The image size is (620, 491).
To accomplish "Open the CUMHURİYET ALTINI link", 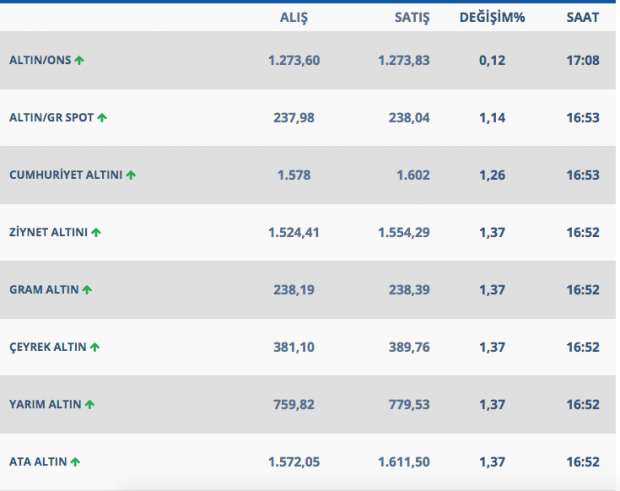I will [x=66, y=175].
